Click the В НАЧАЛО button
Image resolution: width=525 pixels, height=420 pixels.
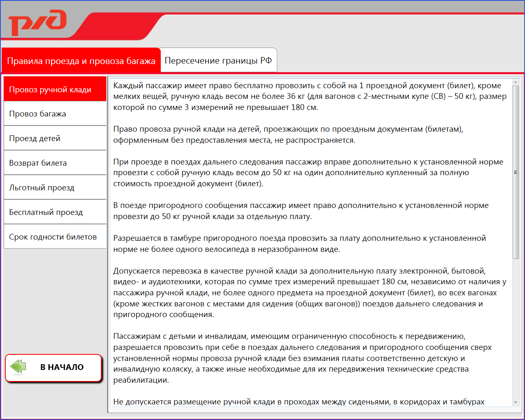coord(53,367)
